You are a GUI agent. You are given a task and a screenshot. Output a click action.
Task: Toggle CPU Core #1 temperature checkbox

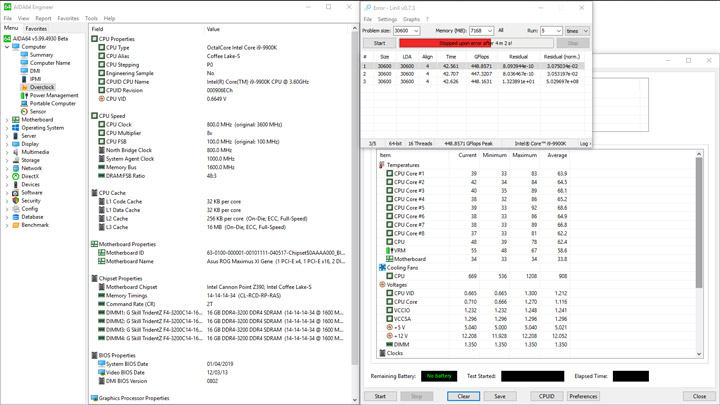pyautogui.click(x=389, y=174)
